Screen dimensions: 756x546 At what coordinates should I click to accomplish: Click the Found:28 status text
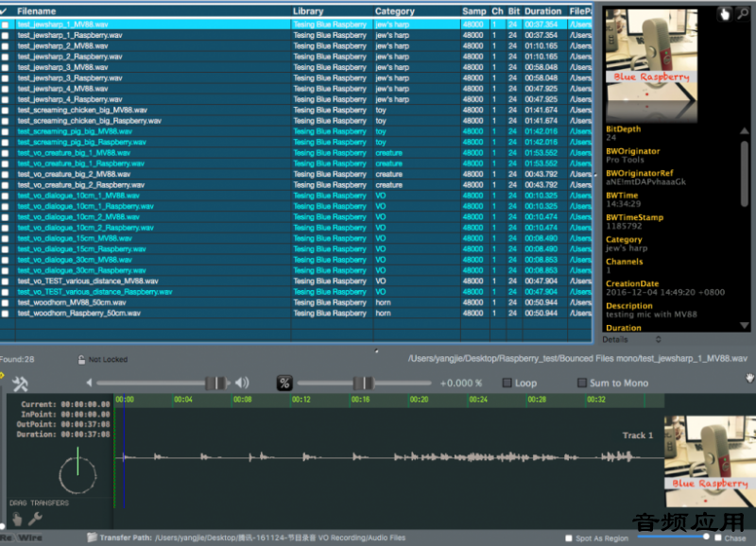click(17, 360)
